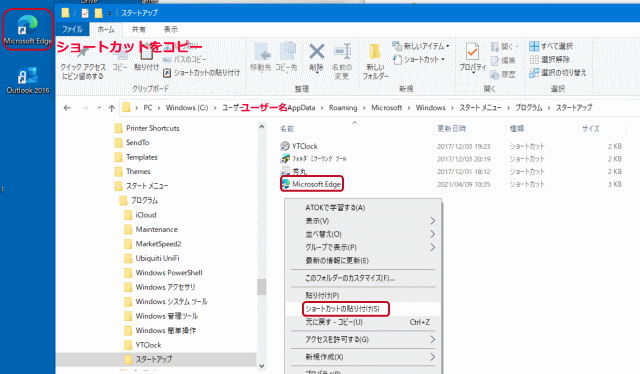This screenshot has width=640, height=374.
Task: Select Windows PowerShell folder in tree
Action: pos(163,273)
